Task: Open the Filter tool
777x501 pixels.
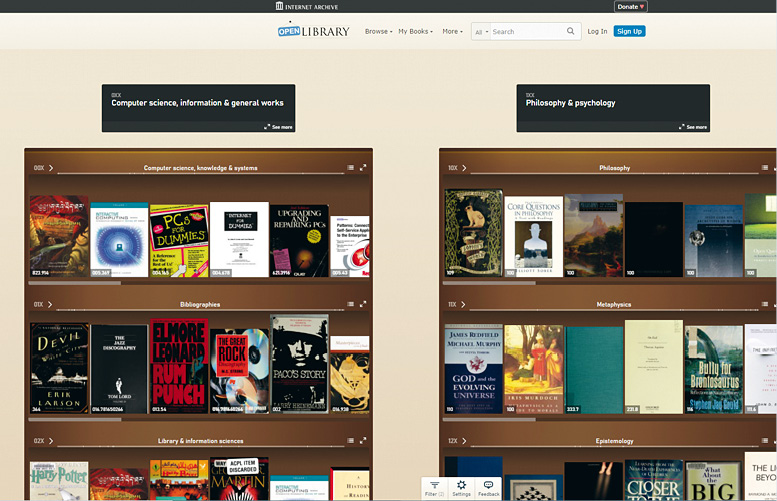Action: pos(435,488)
